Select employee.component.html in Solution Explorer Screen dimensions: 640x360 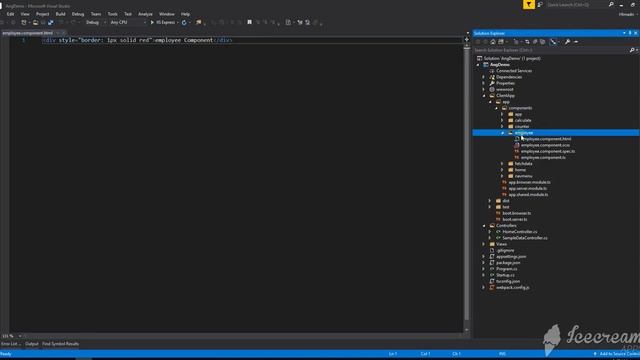[x=546, y=139]
